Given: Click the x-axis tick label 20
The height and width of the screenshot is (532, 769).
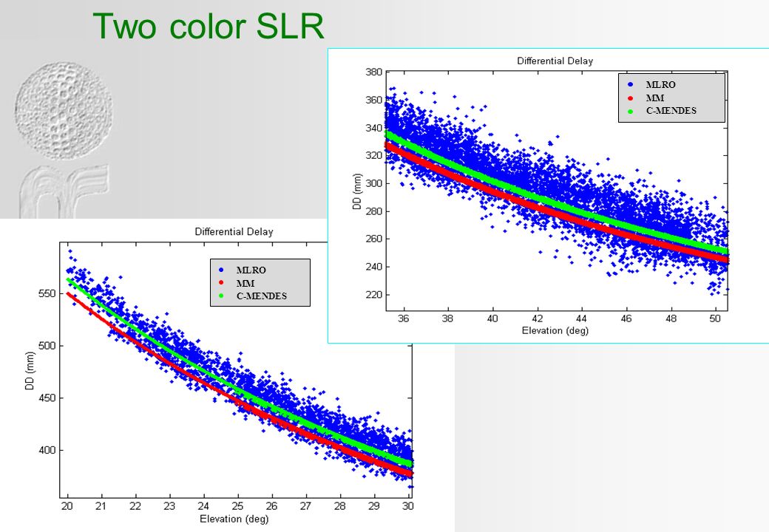Looking at the screenshot, I should (67, 507).
